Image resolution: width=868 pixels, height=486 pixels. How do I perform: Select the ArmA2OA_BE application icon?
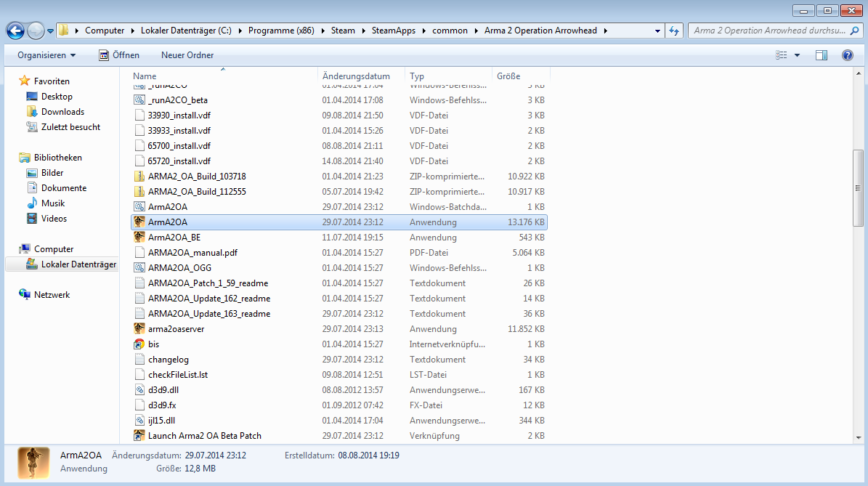[x=139, y=237]
